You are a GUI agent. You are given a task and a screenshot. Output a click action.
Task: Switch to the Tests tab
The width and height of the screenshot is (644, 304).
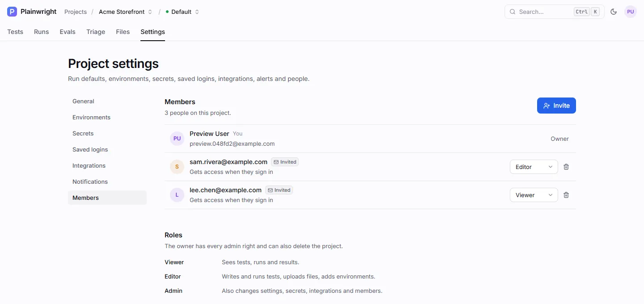pos(15,32)
